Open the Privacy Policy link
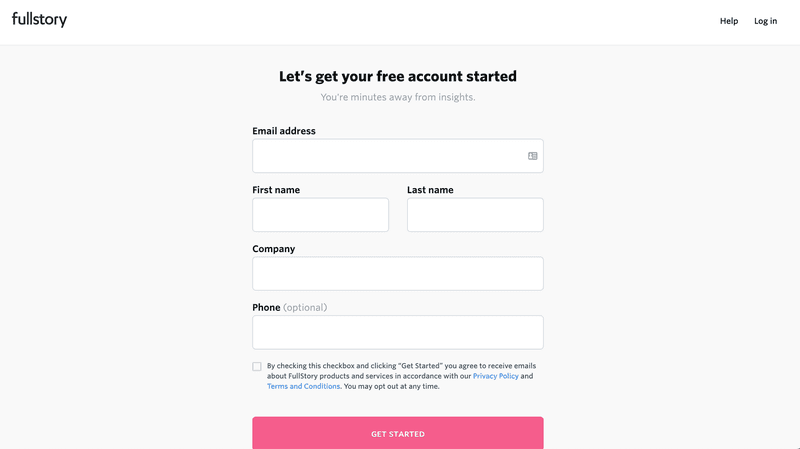The image size is (800, 449). [496, 376]
